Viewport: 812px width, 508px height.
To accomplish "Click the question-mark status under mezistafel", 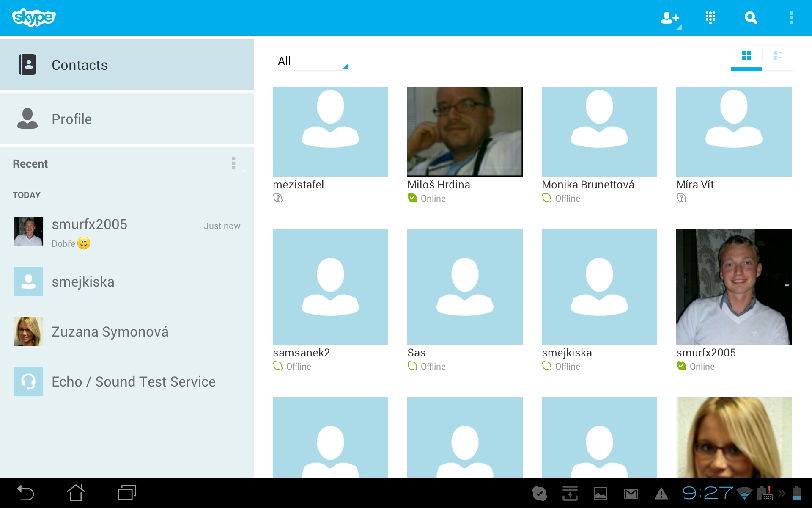I will (278, 198).
